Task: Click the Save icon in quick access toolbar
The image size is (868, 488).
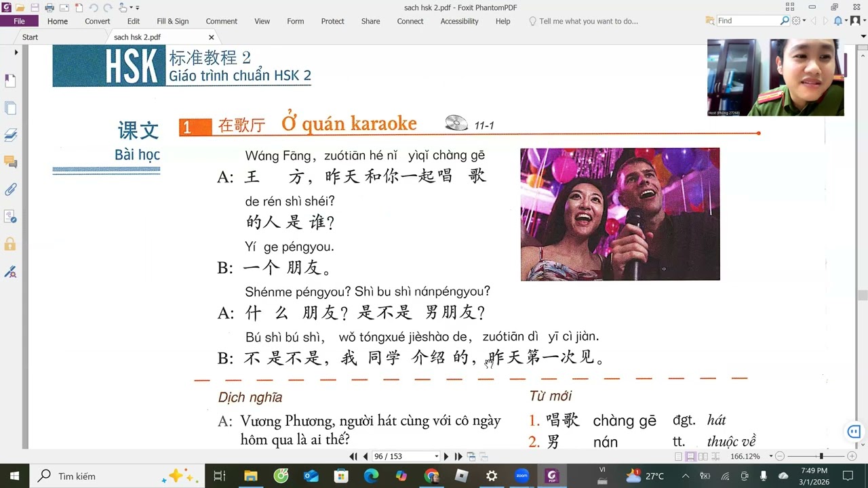Action: click(x=35, y=7)
